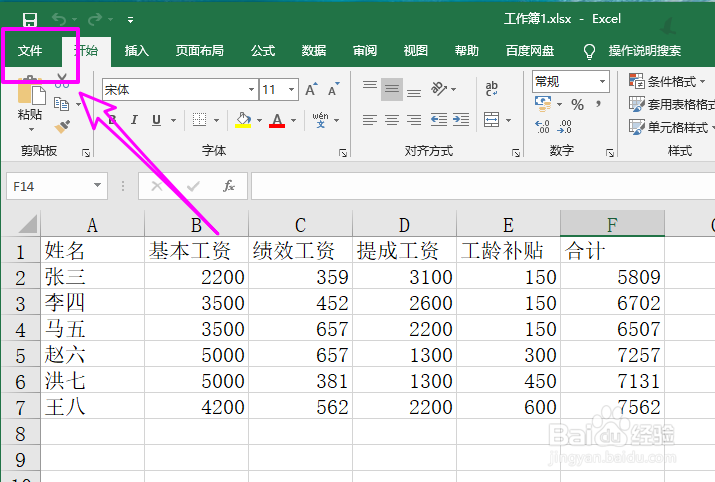
Task: Toggle Center horizontal alignment
Action: pyautogui.click(x=392, y=120)
